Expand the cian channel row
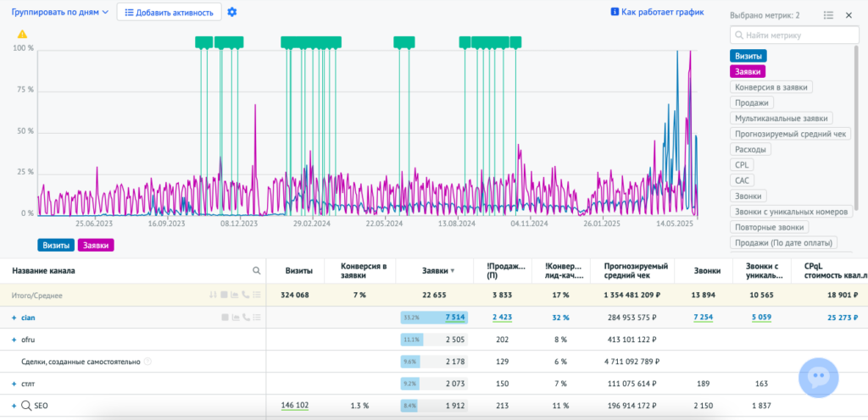Screen dimensions: 868x420 14,318
